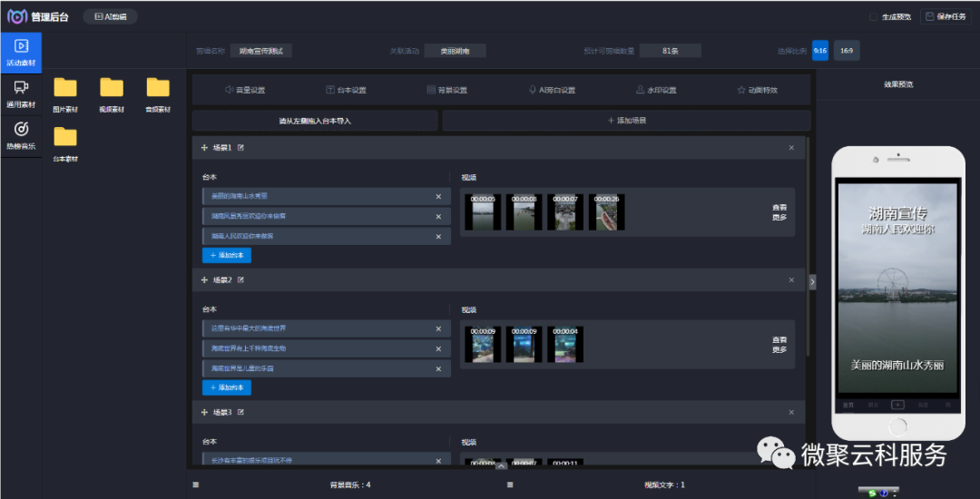The height and width of the screenshot is (499, 980).
Task: Select 场景1 video thumbnail 00:00:08
Action: [x=524, y=211]
